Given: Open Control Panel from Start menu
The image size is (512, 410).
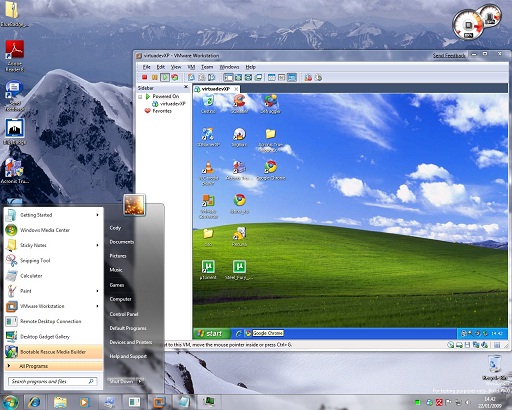Looking at the screenshot, I should point(124,314).
